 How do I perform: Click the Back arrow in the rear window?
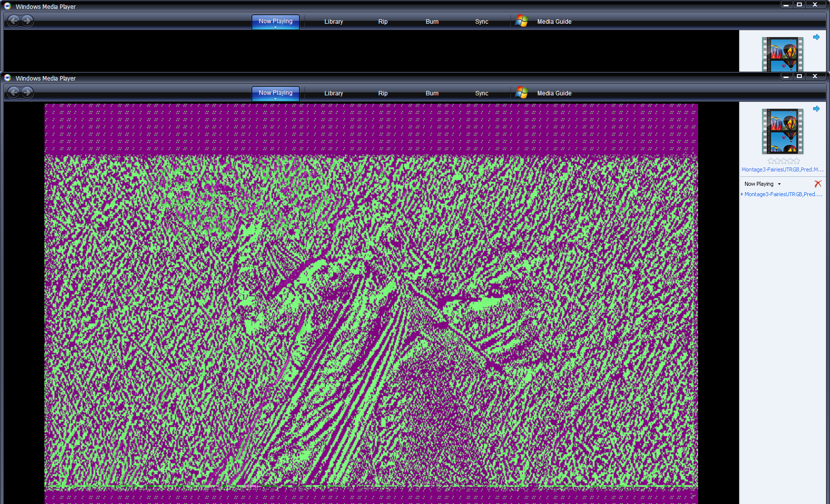point(14,21)
